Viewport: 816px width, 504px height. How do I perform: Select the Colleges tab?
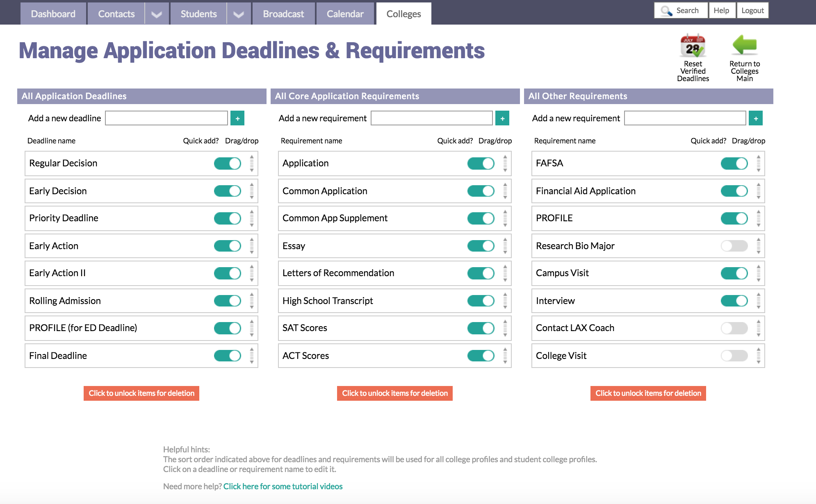tap(404, 14)
